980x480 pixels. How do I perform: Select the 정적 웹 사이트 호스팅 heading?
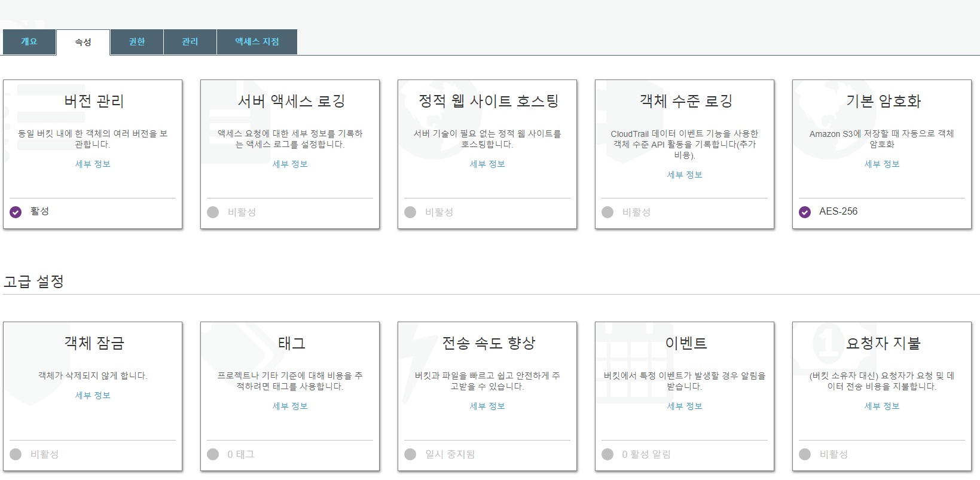click(x=489, y=101)
